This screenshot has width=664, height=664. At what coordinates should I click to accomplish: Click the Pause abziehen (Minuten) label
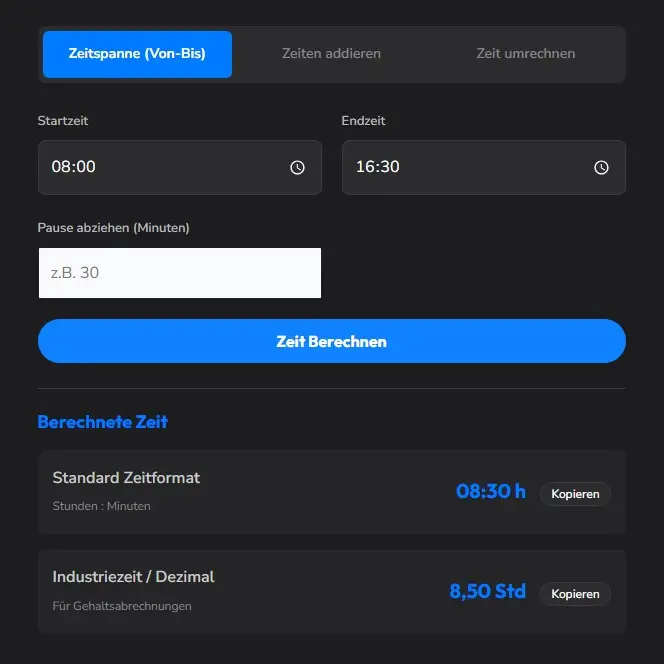tap(113, 228)
